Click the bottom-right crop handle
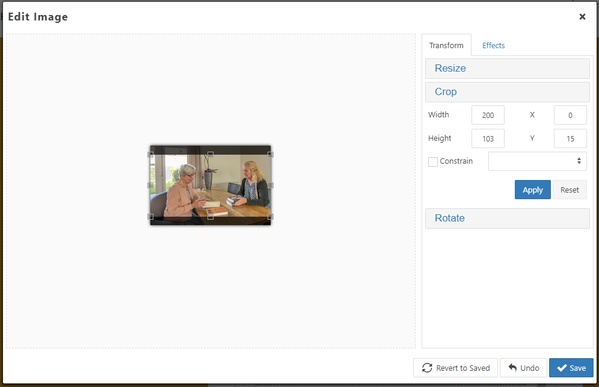Image resolution: width=599 pixels, height=387 pixels. click(x=270, y=217)
